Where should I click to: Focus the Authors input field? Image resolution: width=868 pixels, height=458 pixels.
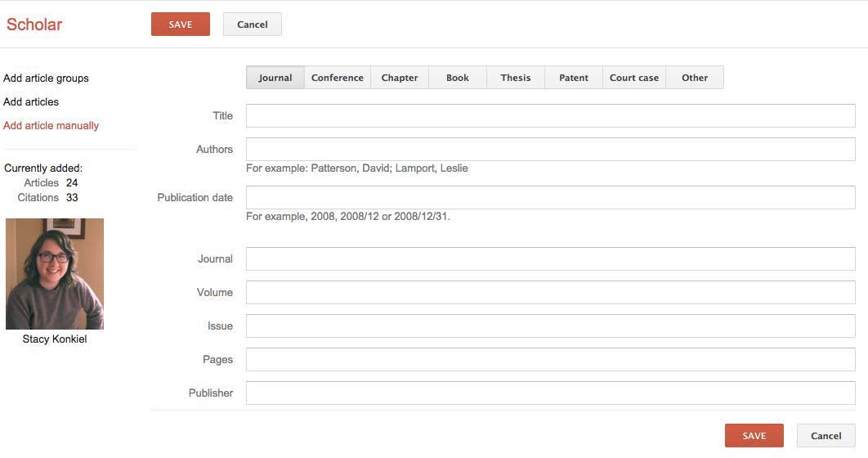(x=551, y=150)
